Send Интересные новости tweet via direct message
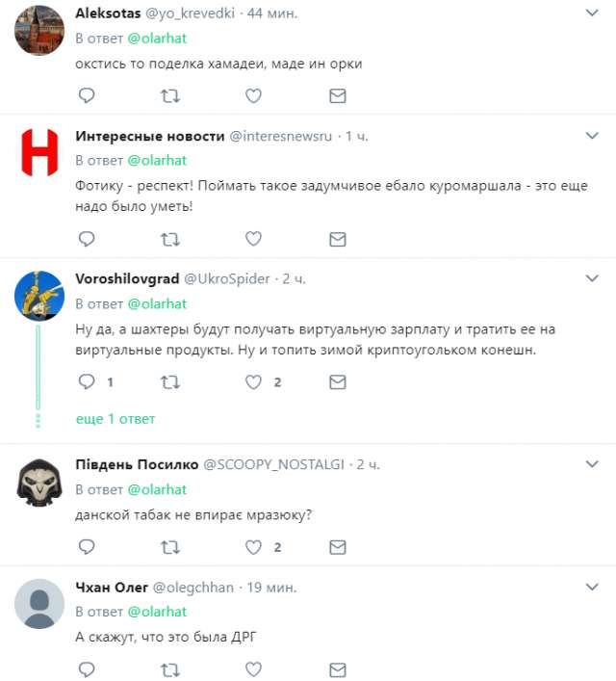 (338, 238)
